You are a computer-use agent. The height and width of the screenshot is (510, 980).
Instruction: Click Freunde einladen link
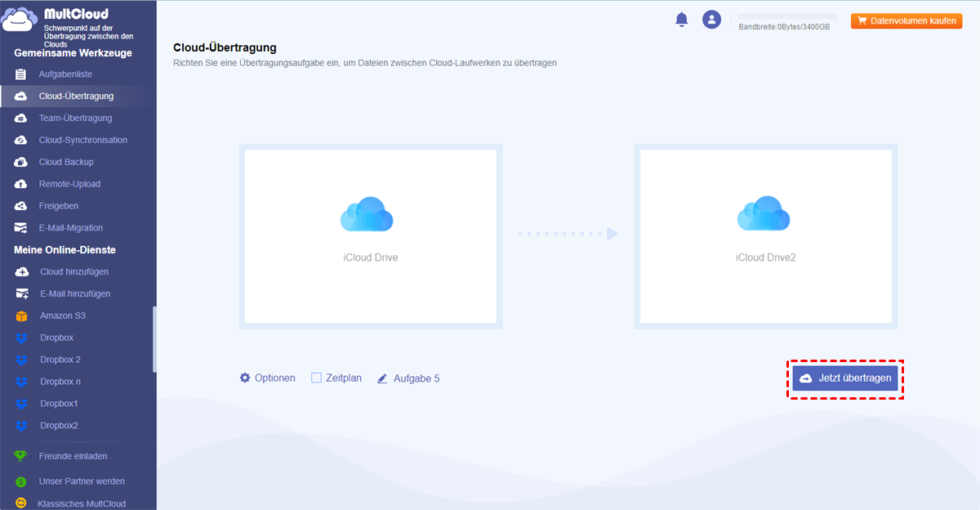click(x=73, y=457)
